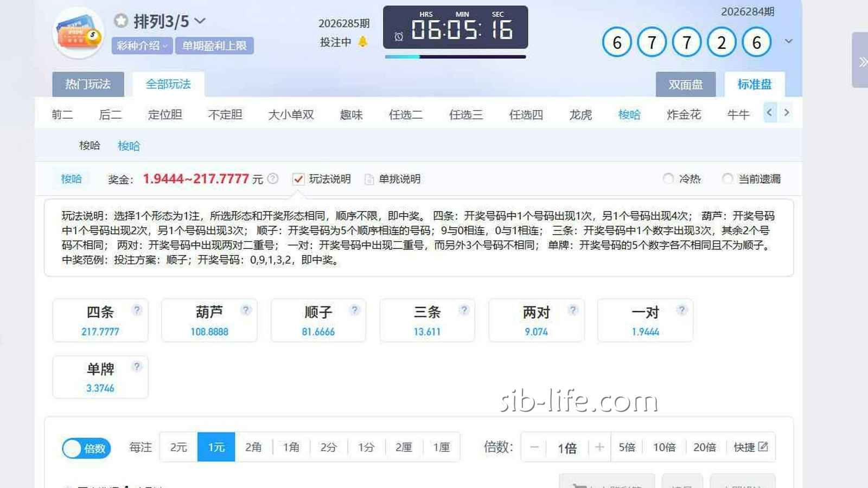Viewport: 868px width, 488px height.
Task: Open the 定位胆 play type
Action: click(165, 114)
